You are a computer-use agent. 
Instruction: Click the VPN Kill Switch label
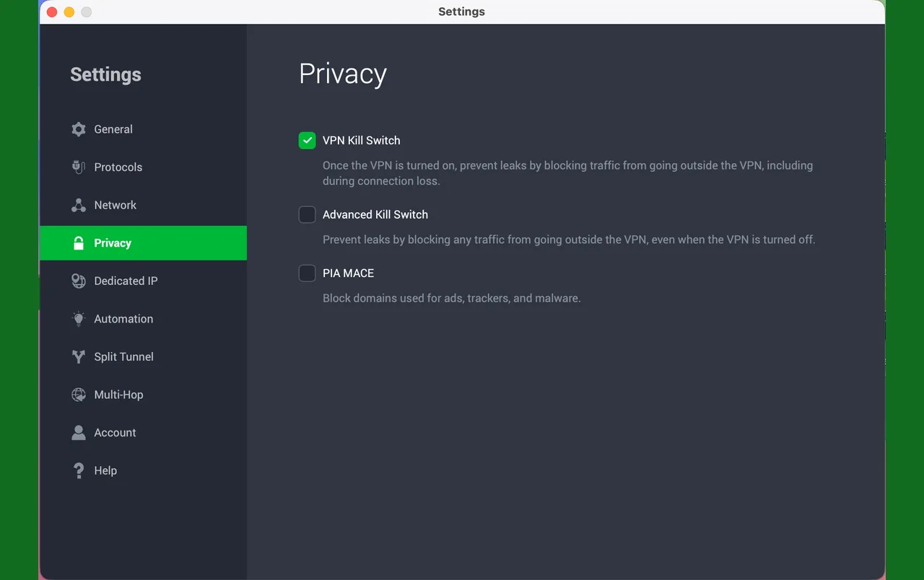361,140
